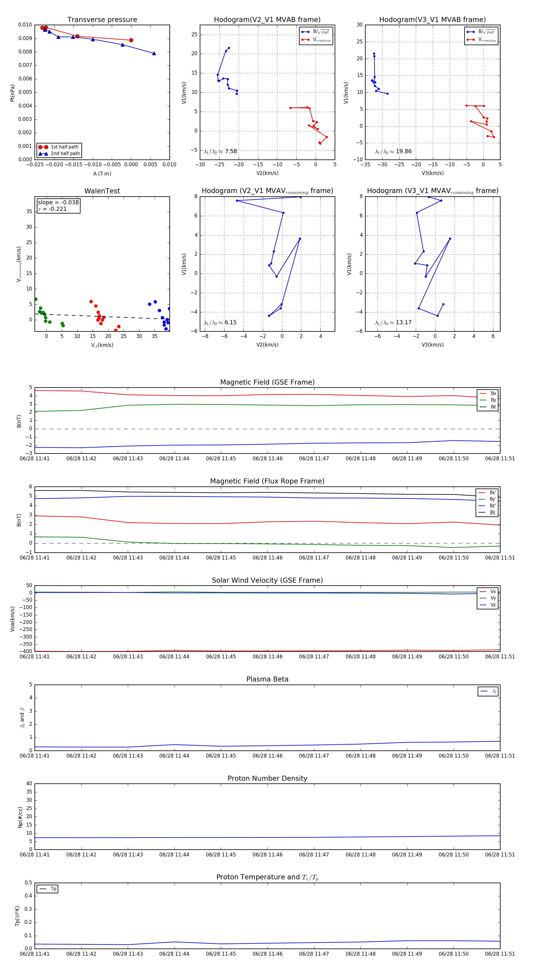Click the 'Np(#/cc)' y-axis label

tap(21, 817)
